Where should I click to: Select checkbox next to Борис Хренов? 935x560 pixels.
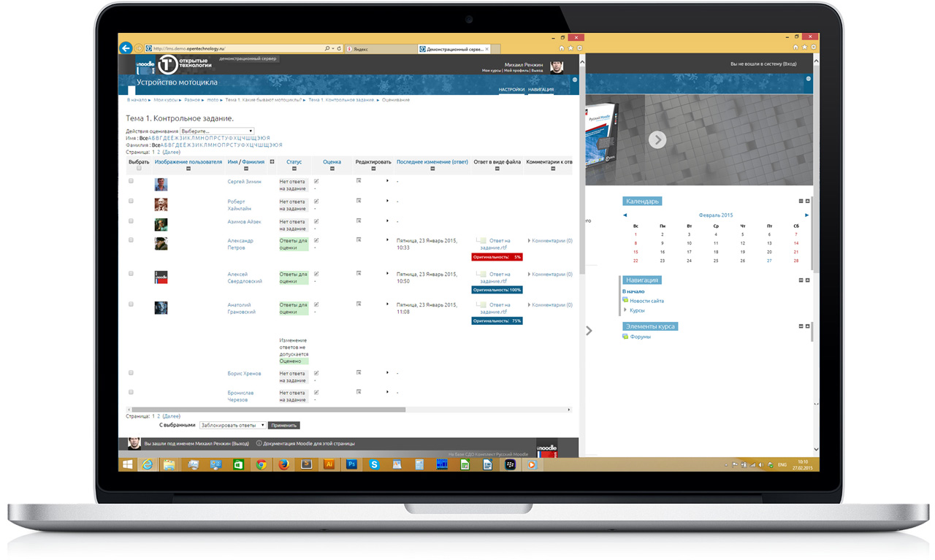pos(131,373)
